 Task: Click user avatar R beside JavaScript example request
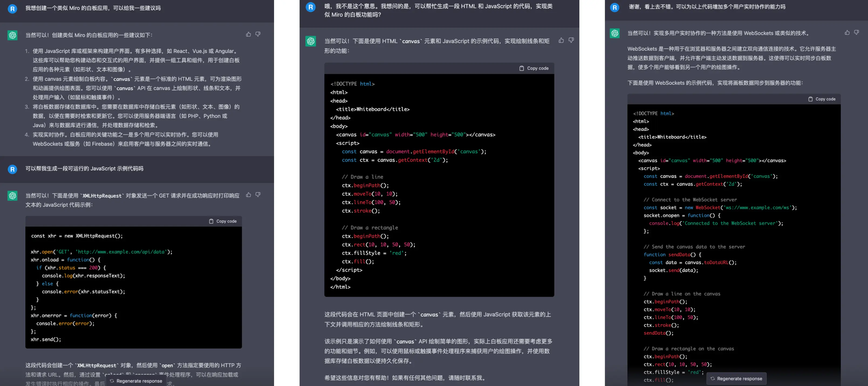point(12,169)
